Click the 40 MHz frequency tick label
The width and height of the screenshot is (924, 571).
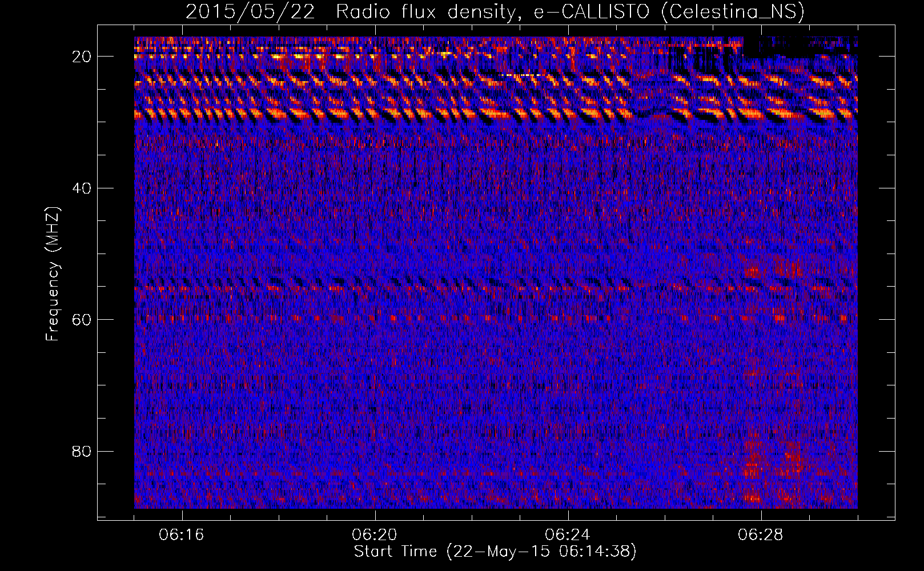[x=82, y=188]
